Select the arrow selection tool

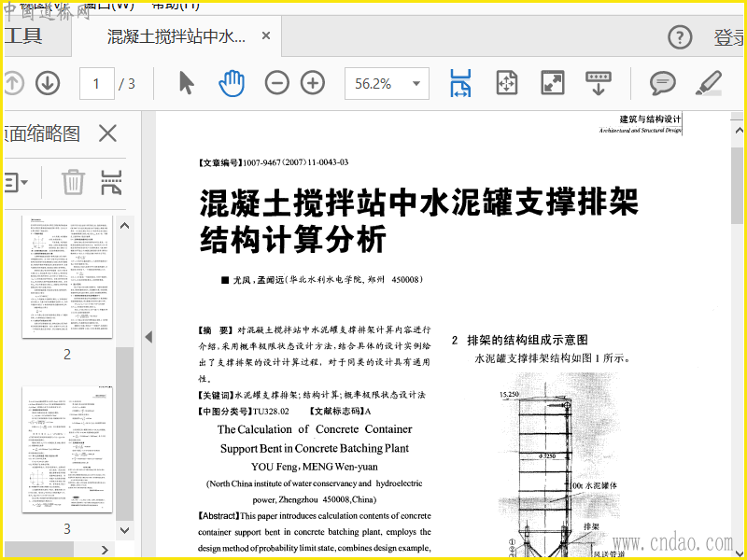pos(186,83)
